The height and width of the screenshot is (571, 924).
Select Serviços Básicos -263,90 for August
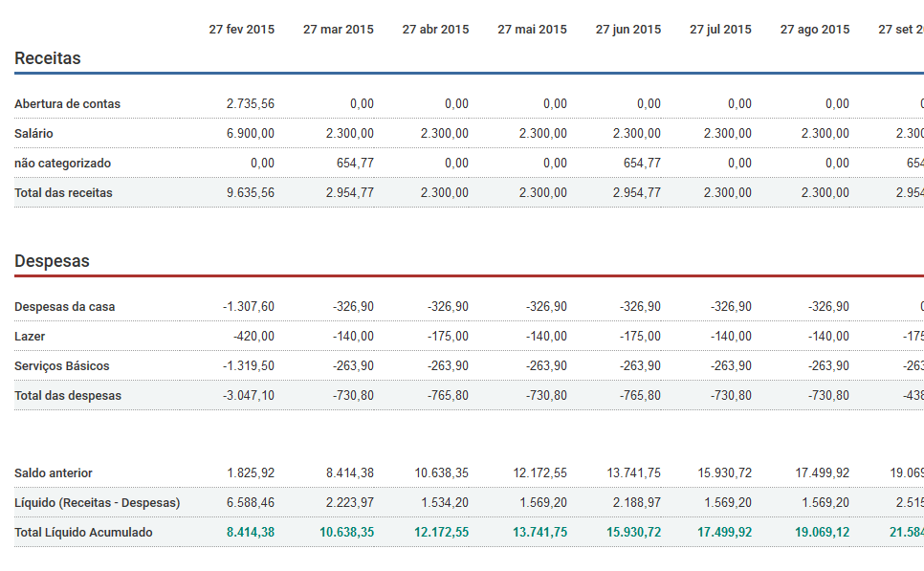[x=828, y=366]
